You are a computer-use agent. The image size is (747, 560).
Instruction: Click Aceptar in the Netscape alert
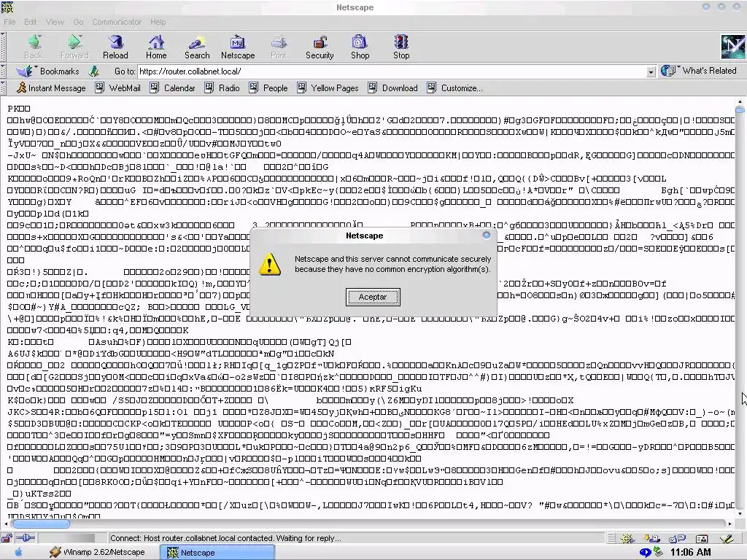[x=373, y=297]
